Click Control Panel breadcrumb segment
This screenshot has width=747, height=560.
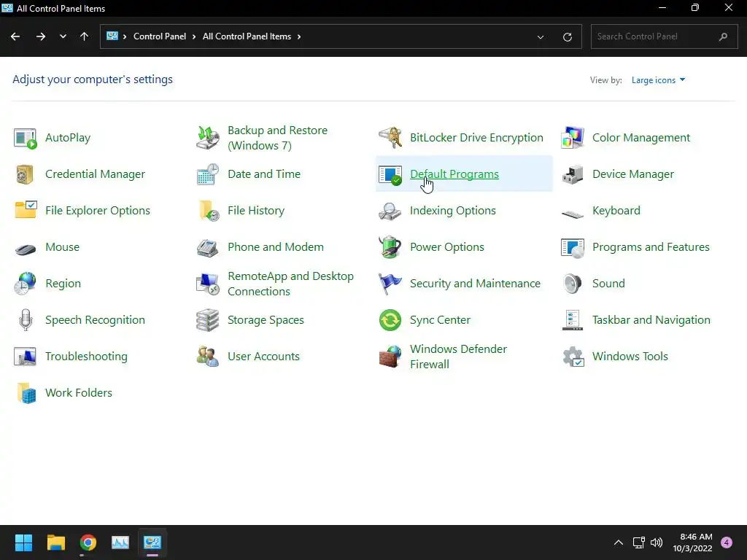coord(160,36)
